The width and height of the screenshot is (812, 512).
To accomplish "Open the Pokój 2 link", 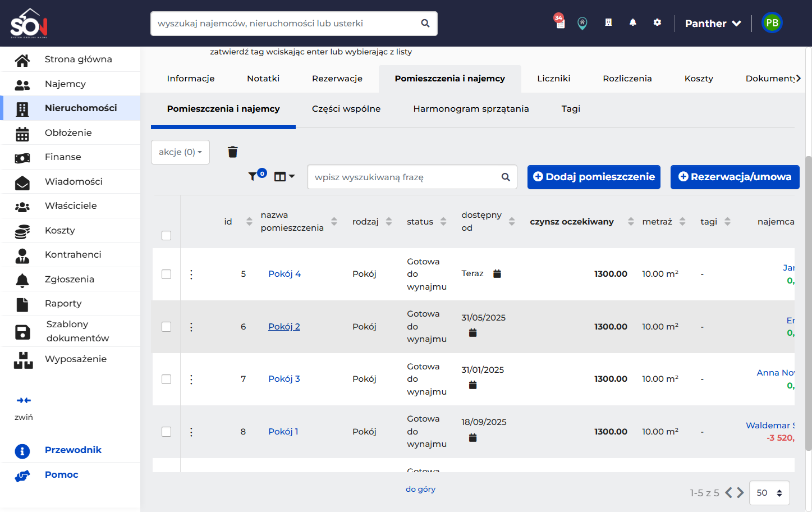I will (284, 327).
